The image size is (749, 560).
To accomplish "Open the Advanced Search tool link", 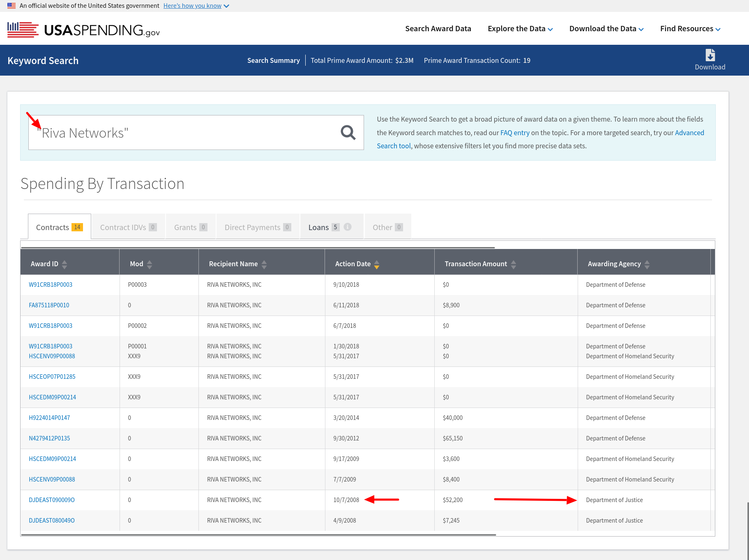I will [x=541, y=139].
